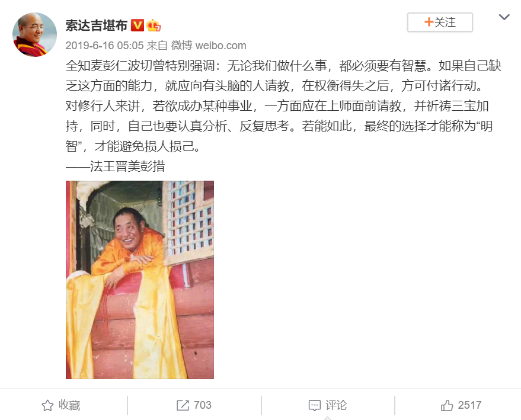Expand the post options chevron menu

tap(504, 17)
